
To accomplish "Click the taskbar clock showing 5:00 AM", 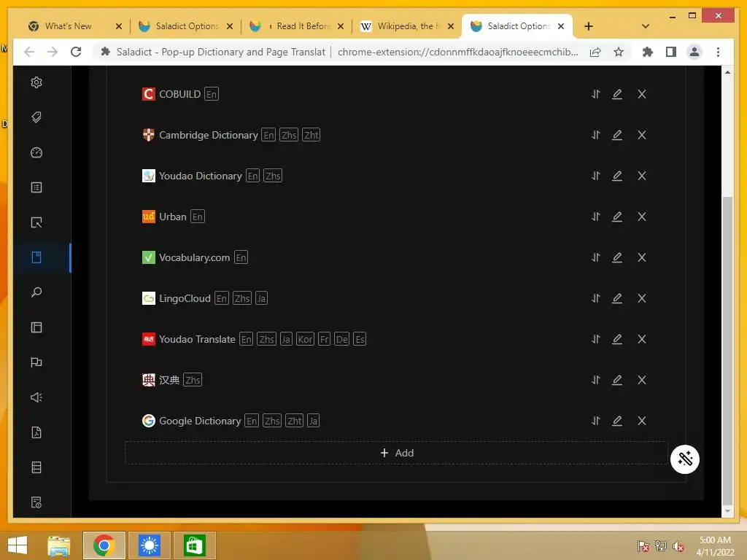I will [715, 545].
